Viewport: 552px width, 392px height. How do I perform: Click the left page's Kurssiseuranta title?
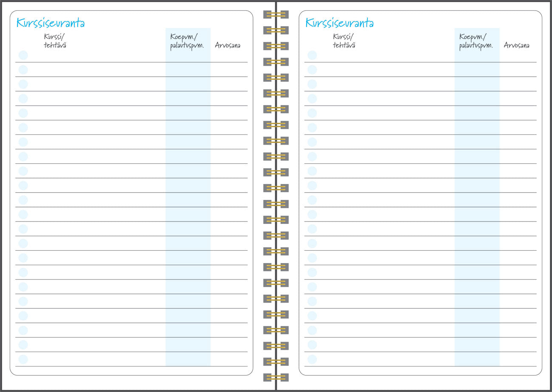(51, 23)
